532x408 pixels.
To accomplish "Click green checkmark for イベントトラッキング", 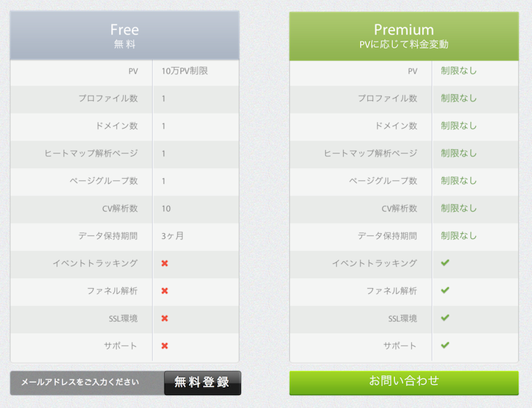I will [x=445, y=262].
